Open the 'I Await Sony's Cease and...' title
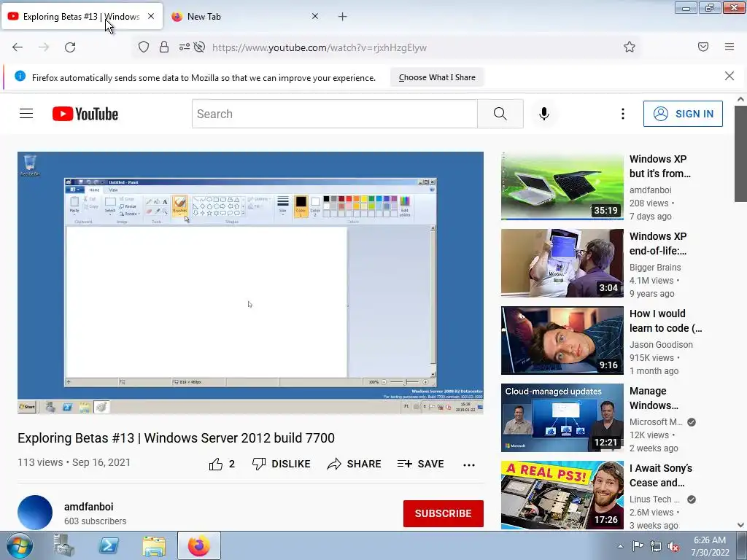747x560 pixels. point(661,475)
